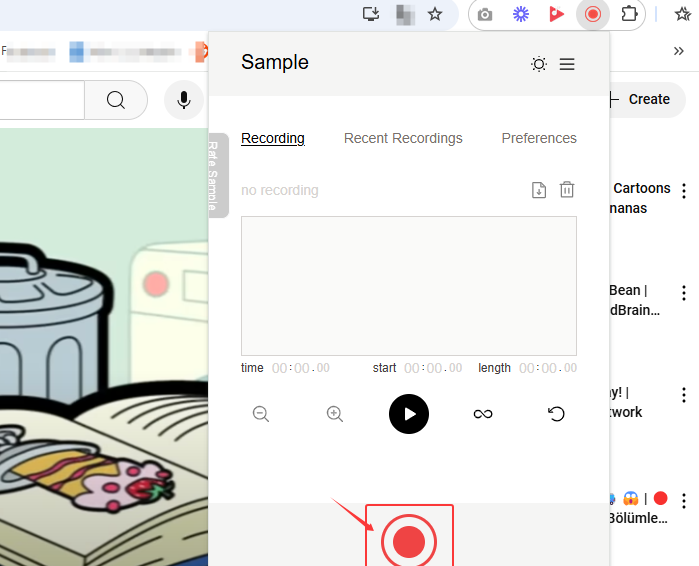Open options menu for Cartoons video
The width and height of the screenshot is (699, 566).
[x=684, y=191]
